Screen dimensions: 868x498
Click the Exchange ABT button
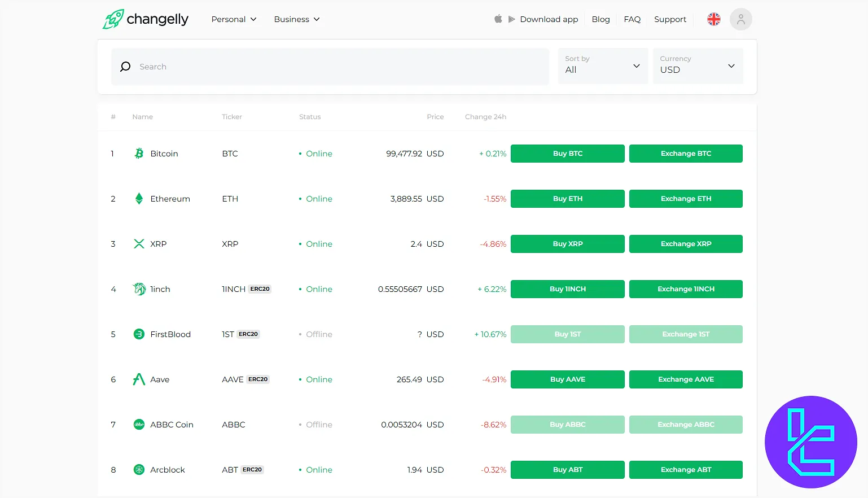[686, 470]
